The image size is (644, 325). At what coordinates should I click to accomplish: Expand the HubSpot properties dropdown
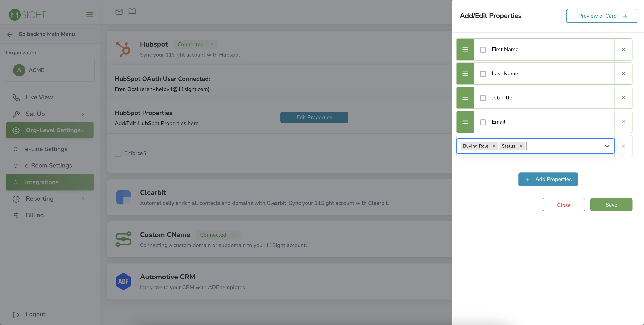pos(606,146)
